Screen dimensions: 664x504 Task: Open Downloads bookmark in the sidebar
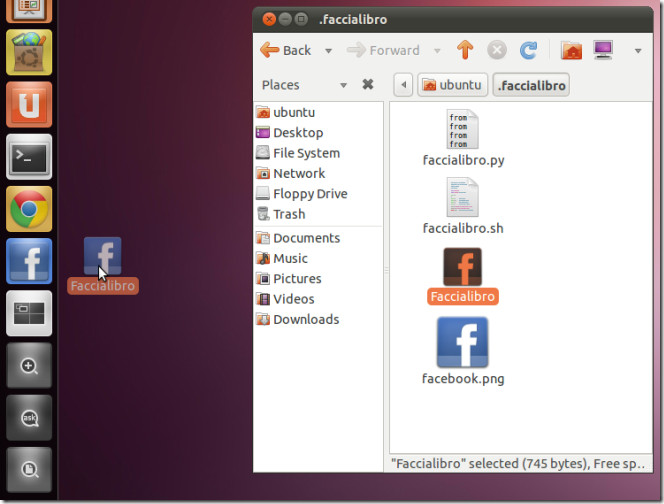click(x=318, y=319)
